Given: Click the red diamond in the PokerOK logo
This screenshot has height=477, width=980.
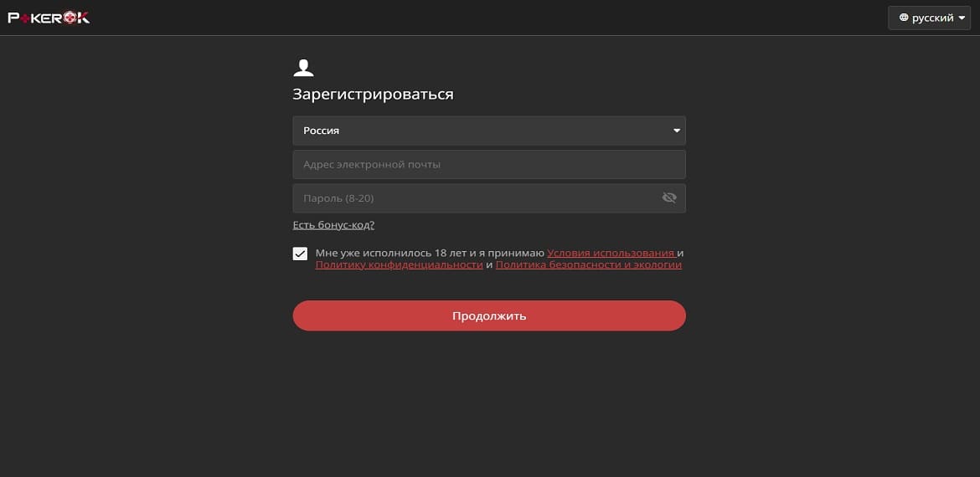Looking at the screenshot, I should [x=23, y=18].
